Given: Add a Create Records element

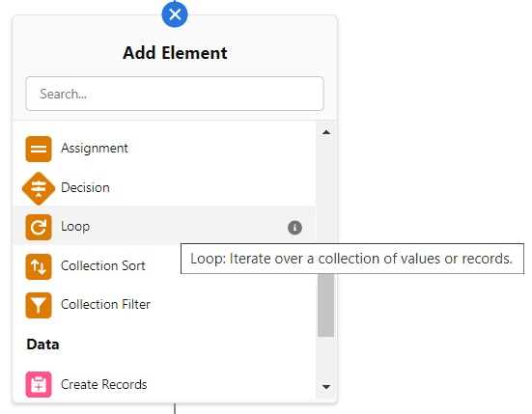Looking at the screenshot, I should point(164,384).
